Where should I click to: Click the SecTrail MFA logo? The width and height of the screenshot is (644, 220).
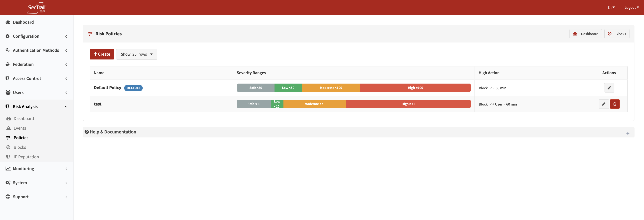(36, 7)
